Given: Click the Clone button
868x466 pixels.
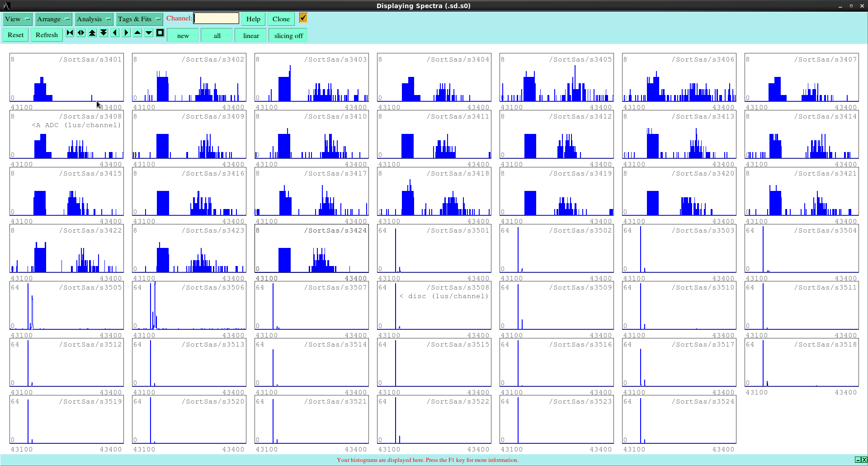Looking at the screenshot, I should (281, 19).
